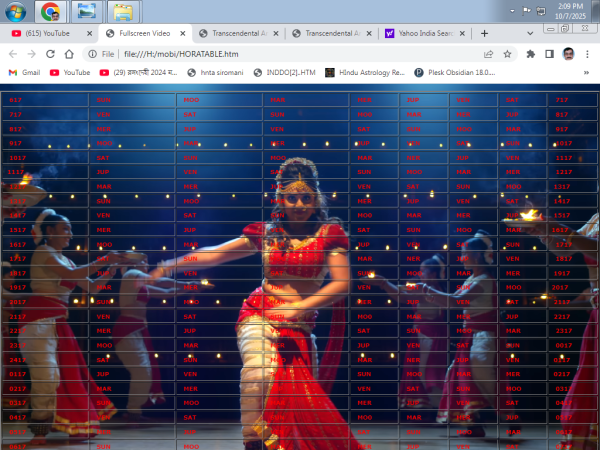Close the Fullscreen Video tab

click(182, 33)
